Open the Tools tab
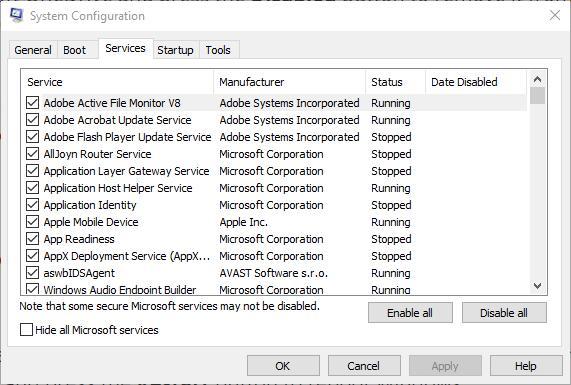This screenshot has width=571, height=385. [x=218, y=50]
